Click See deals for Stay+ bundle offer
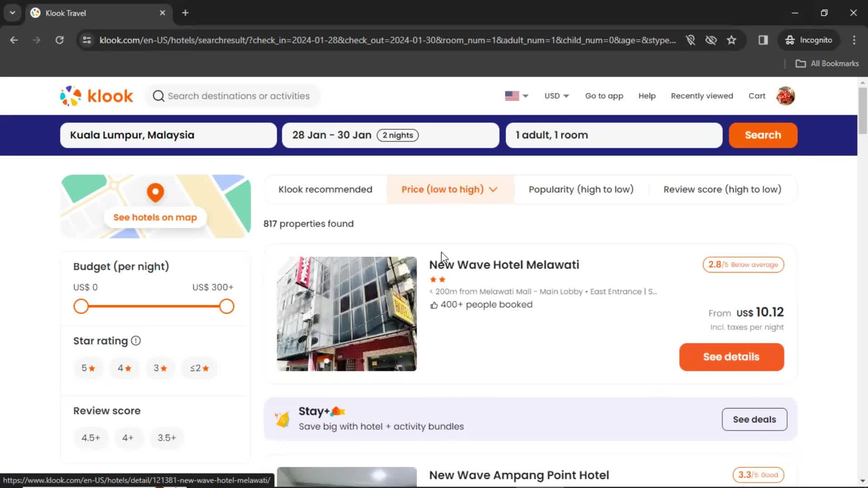 [x=755, y=419]
